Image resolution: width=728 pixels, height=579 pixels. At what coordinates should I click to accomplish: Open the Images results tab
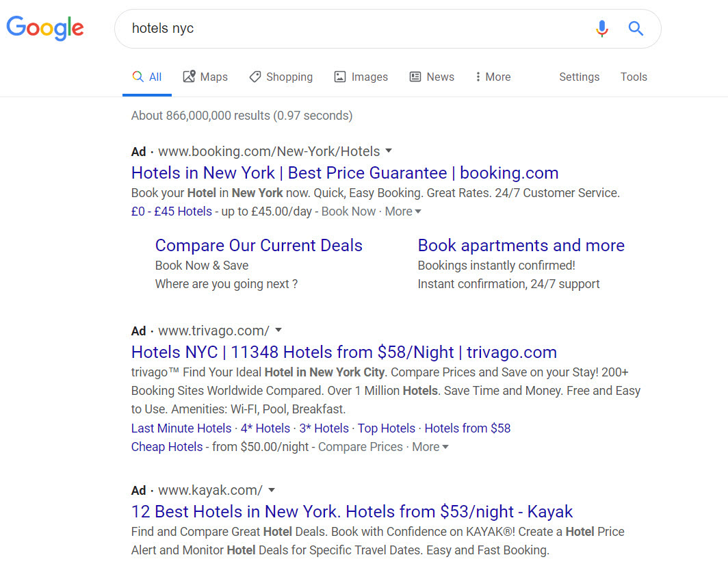coord(361,77)
